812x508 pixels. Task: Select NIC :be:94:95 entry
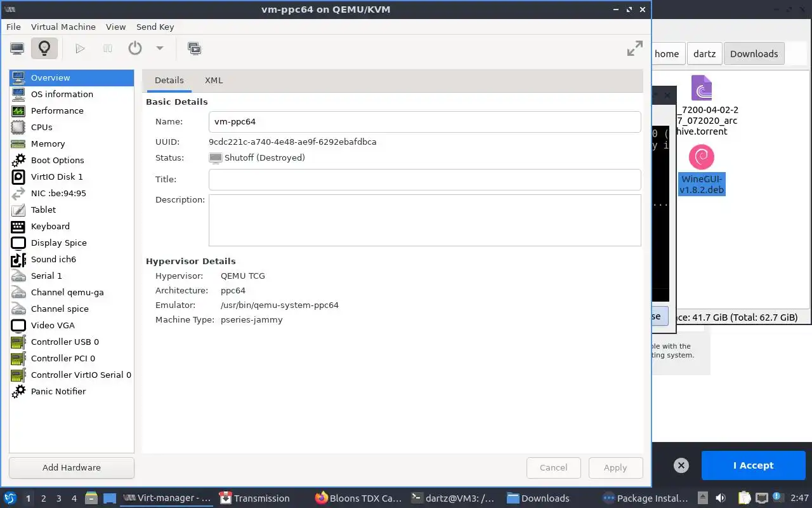tap(72, 193)
